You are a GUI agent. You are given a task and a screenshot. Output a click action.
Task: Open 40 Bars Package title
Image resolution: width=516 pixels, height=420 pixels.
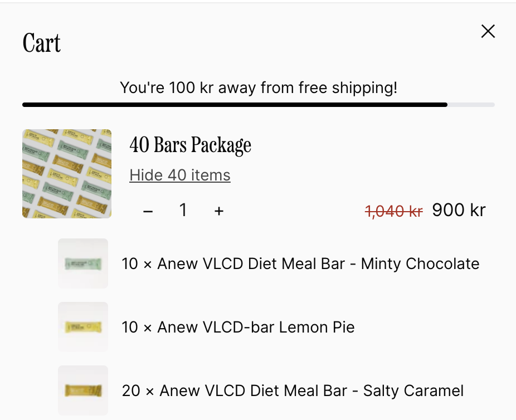[190, 145]
